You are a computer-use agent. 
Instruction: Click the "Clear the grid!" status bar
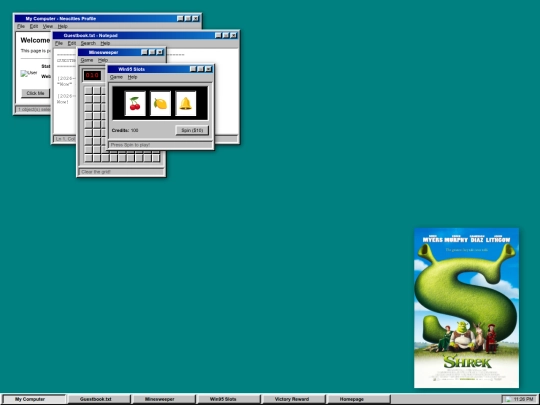coord(121,172)
